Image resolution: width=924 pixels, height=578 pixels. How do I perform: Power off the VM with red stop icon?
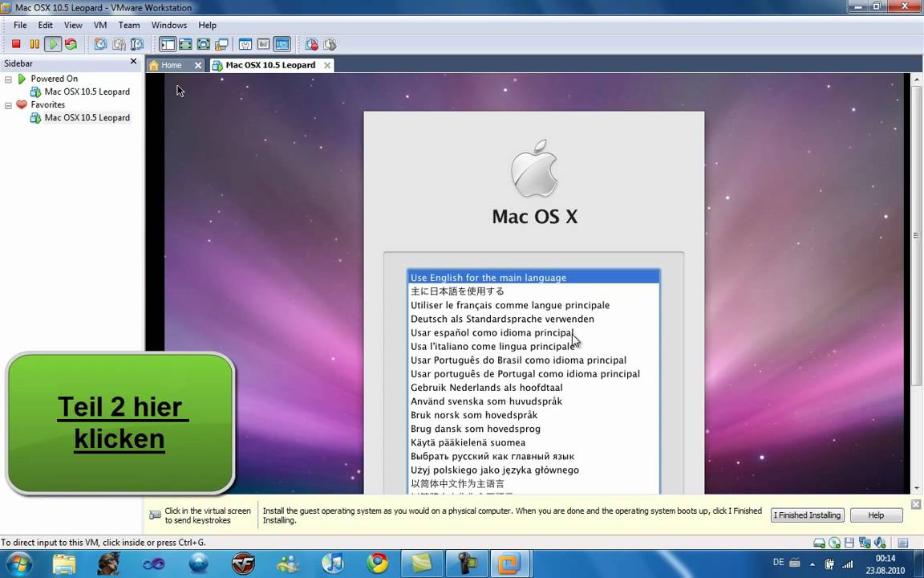(17, 44)
